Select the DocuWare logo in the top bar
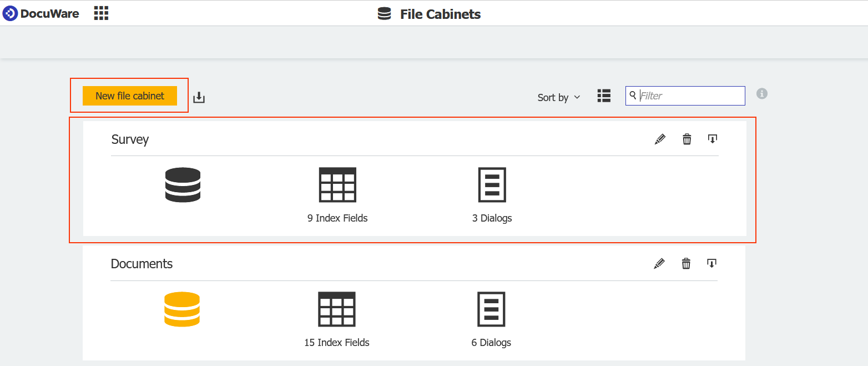This screenshot has height=366, width=868. pyautogui.click(x=41, y=13)
